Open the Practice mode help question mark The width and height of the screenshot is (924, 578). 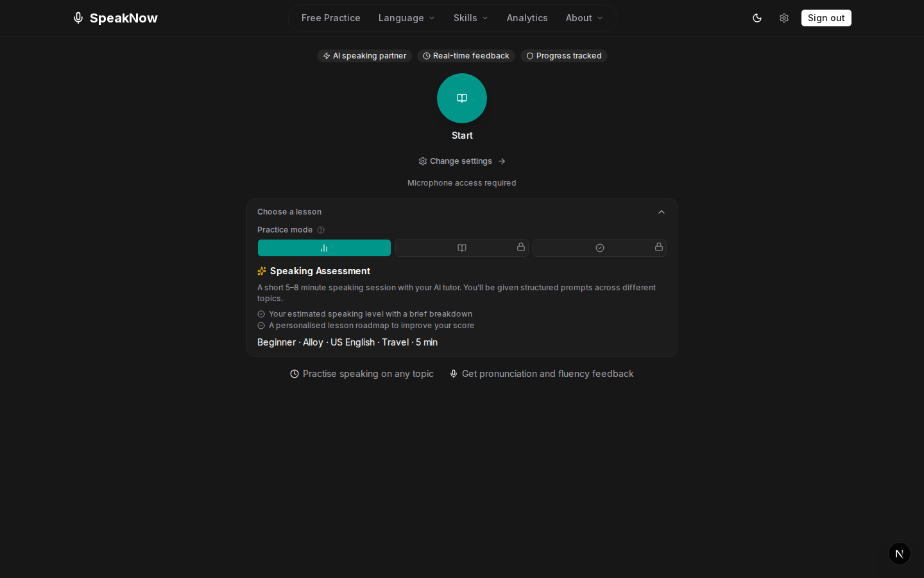320,229
